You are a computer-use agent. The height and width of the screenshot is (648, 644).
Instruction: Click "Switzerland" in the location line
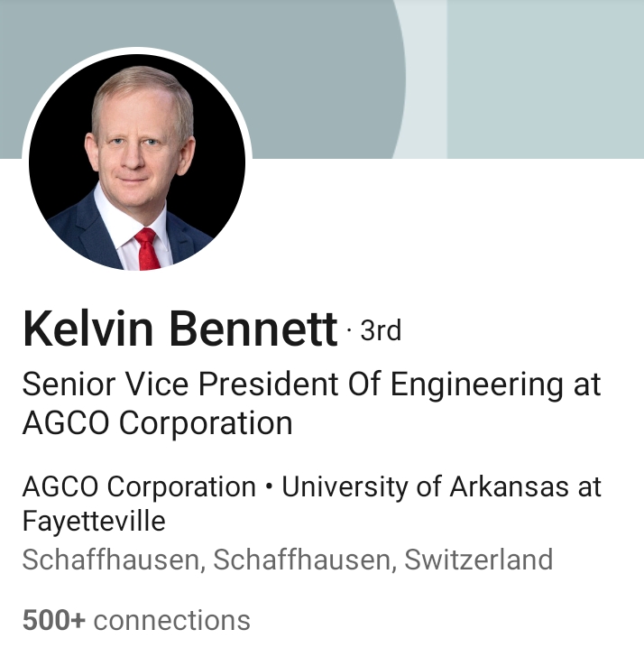478,560
